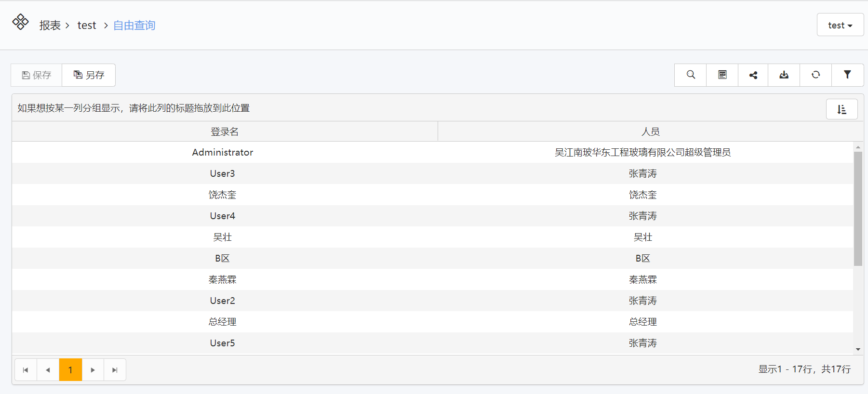868x394 pixels.
Task: Sort by the 登录名 column header
Action: coord(225,131)
